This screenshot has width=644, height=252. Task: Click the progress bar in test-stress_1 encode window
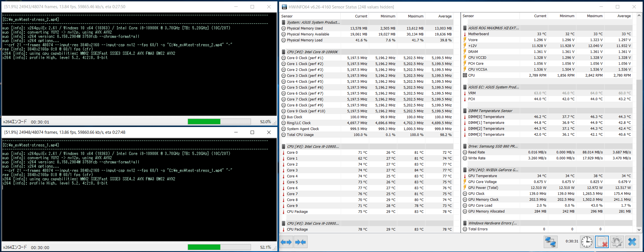click(219, 247)
